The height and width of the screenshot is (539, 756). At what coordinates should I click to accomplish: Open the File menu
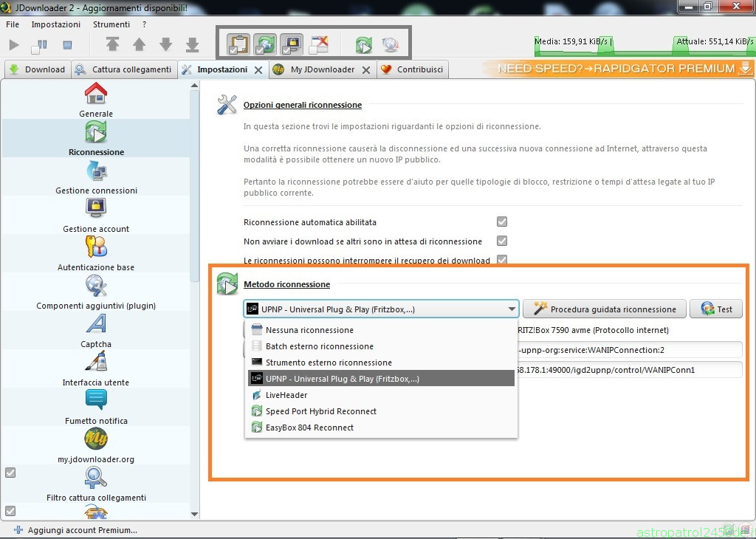13,24
